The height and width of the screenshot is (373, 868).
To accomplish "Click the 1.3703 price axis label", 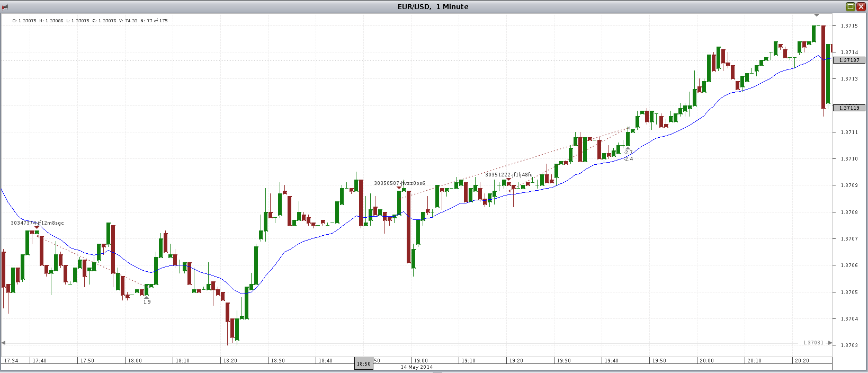I will pos(849,345).
